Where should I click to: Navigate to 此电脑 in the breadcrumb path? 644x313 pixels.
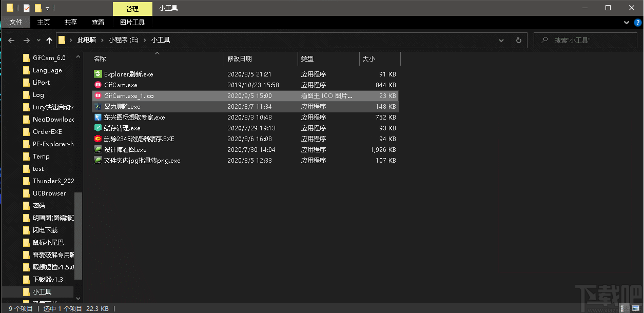click(x=86, y=40)
